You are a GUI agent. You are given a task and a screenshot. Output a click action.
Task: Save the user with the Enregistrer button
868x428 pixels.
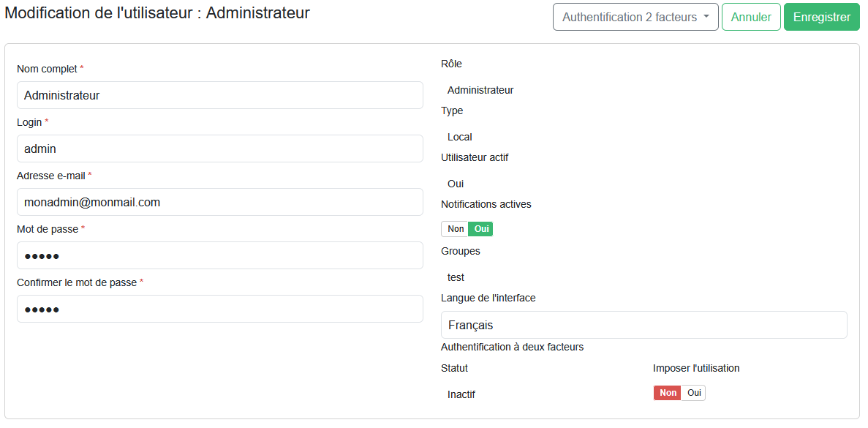point(821,16)
